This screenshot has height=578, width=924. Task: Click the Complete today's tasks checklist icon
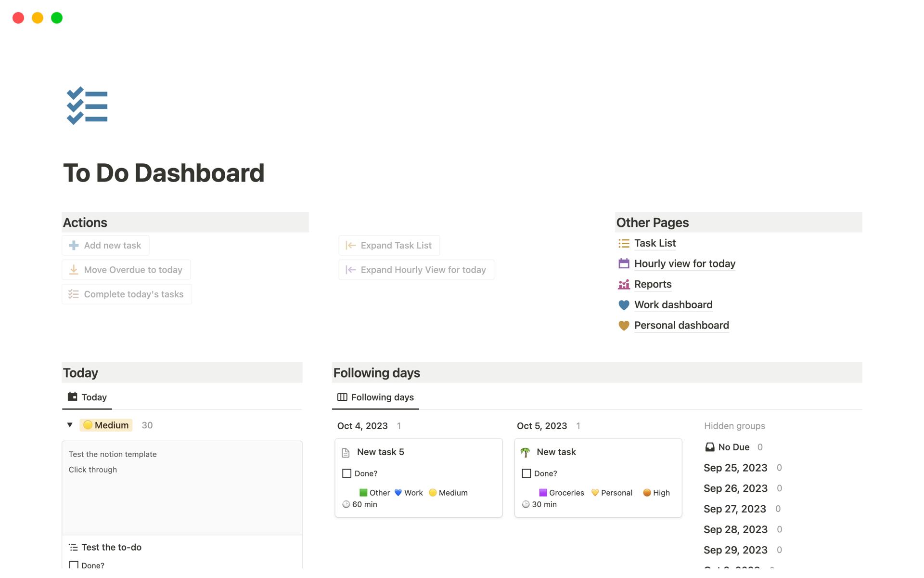coord(74,294)
